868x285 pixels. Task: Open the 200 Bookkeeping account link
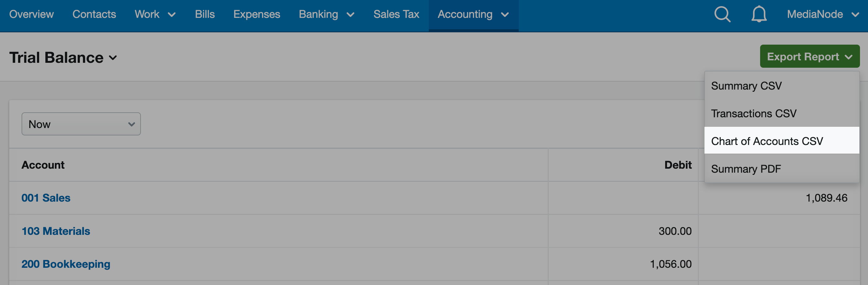click(66, 264)
